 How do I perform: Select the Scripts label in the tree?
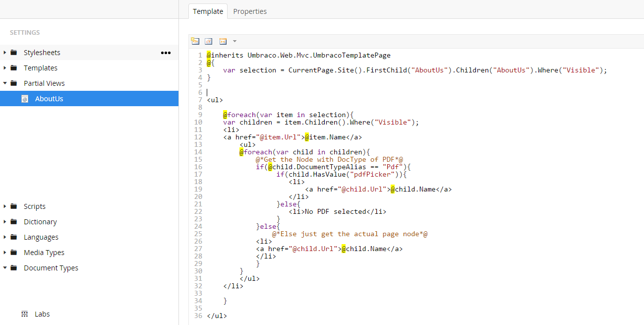point(35,206)
